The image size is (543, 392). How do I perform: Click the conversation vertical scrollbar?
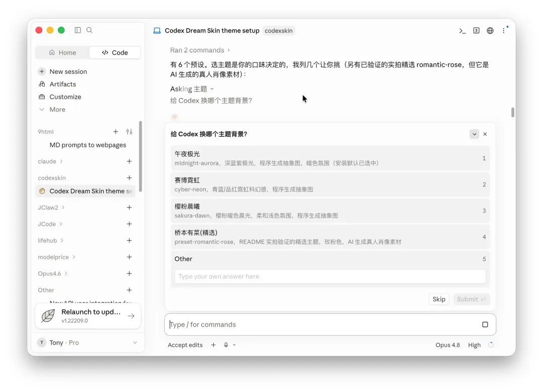pos(512,113)
